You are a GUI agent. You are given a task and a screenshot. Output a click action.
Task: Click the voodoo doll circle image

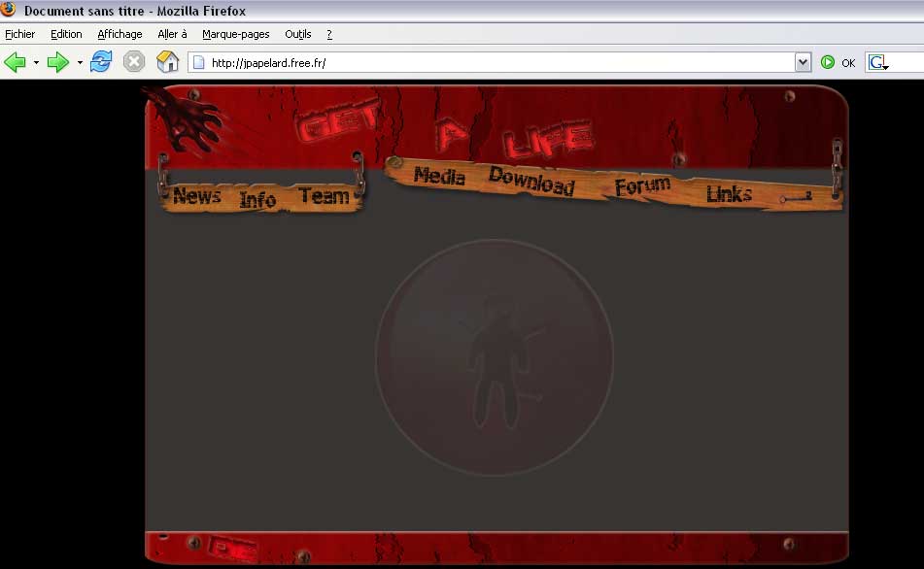(495, 357)
